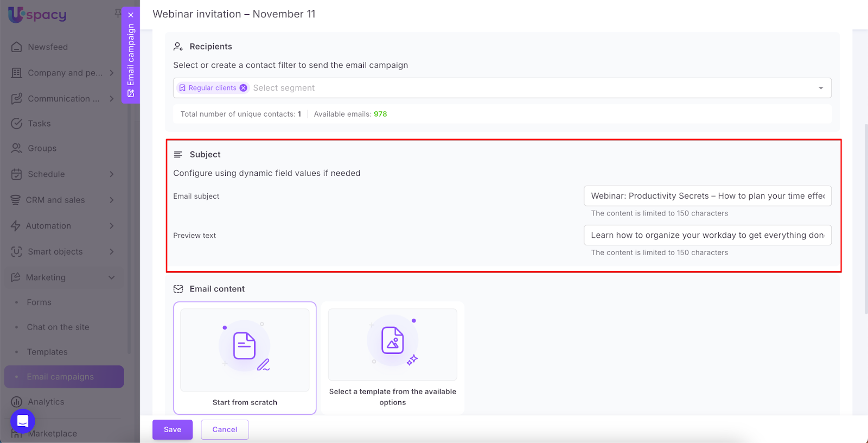Open Chat on the site item
Screen dimensions: 868x443
click(x=58, y=327)
